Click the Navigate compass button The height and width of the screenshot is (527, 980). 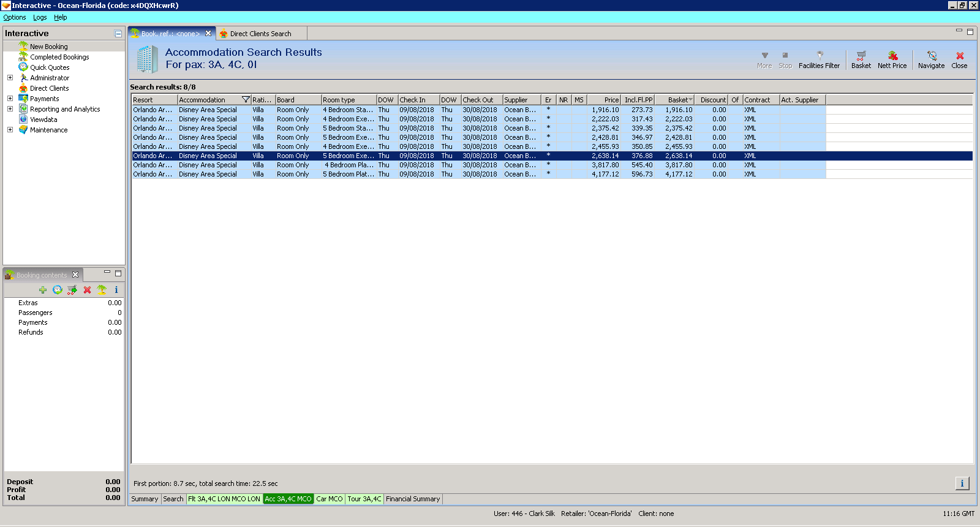(931, 60)
